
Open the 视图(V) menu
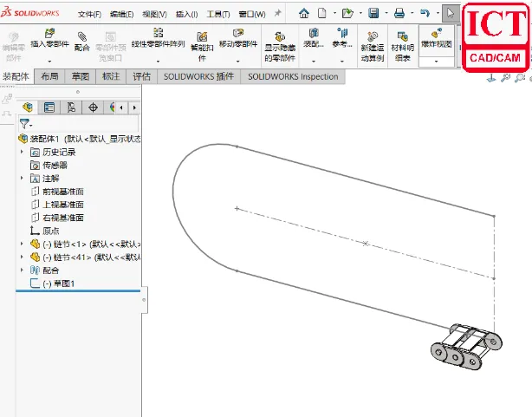154,14
